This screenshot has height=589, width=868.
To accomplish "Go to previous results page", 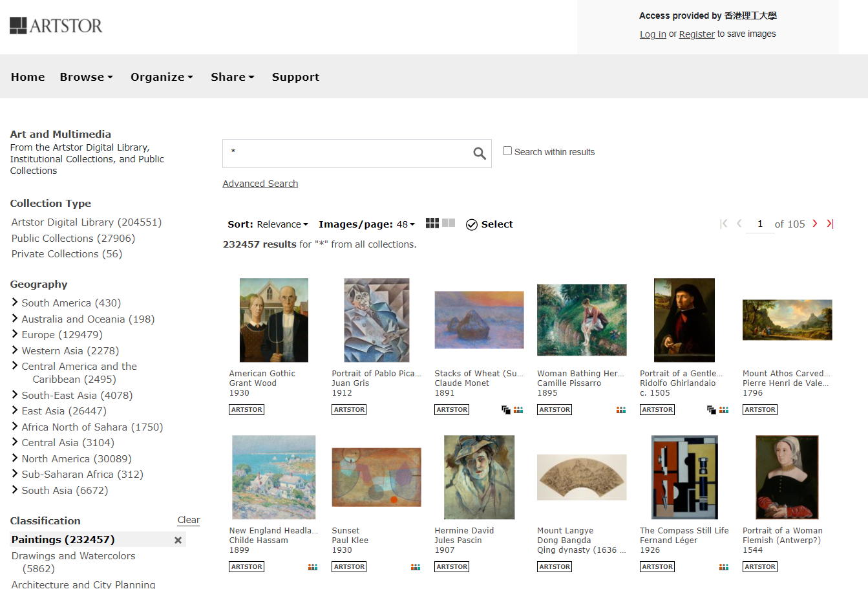I will pos(739,224).
